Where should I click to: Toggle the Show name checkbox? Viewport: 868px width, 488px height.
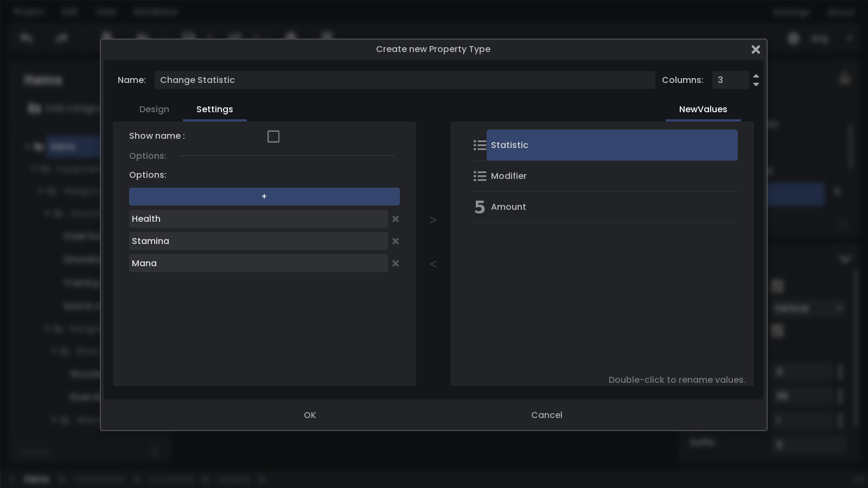click(x=273, y=136)
